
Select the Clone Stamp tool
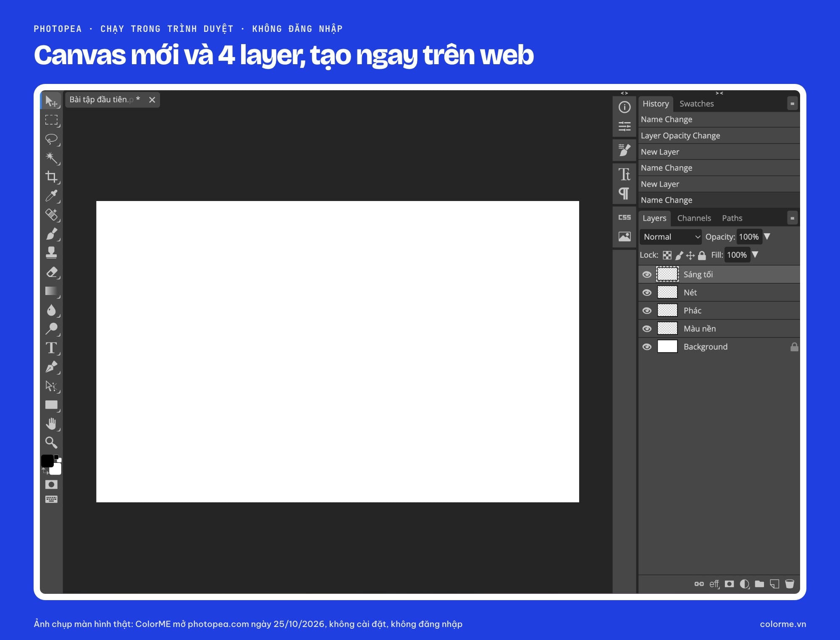click(51, 253)
